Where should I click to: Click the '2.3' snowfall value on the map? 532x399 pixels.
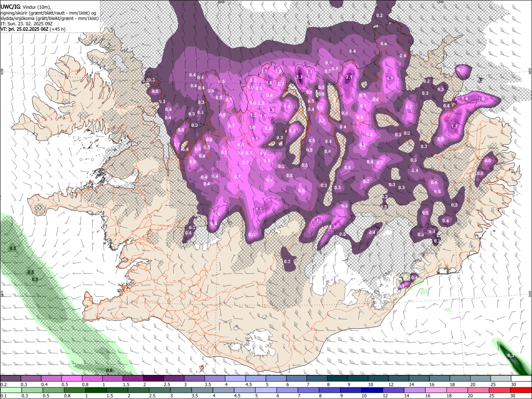300,77
